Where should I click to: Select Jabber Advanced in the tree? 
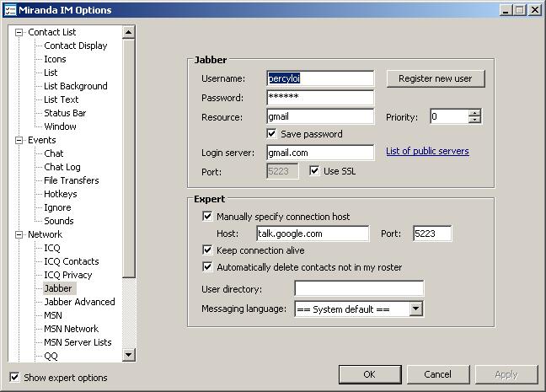[x=79, y=302]
